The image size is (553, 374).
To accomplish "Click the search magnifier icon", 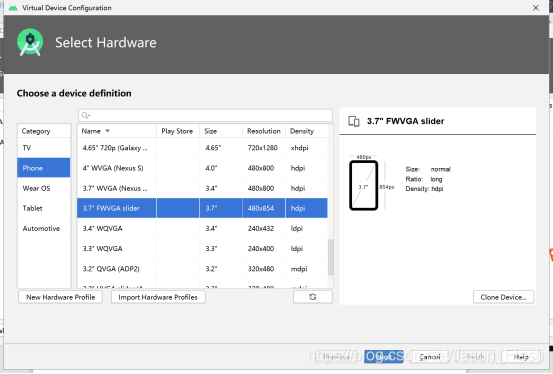I will pos(85,115).
